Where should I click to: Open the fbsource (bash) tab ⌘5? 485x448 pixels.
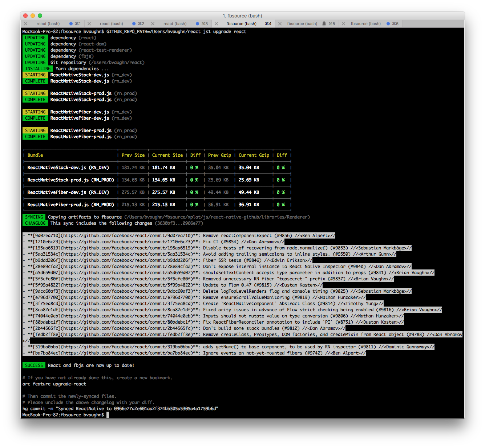[307, 24]
